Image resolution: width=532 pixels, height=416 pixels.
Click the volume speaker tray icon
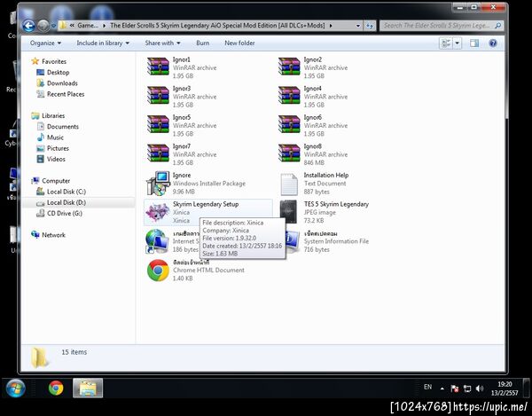(480, 389)
